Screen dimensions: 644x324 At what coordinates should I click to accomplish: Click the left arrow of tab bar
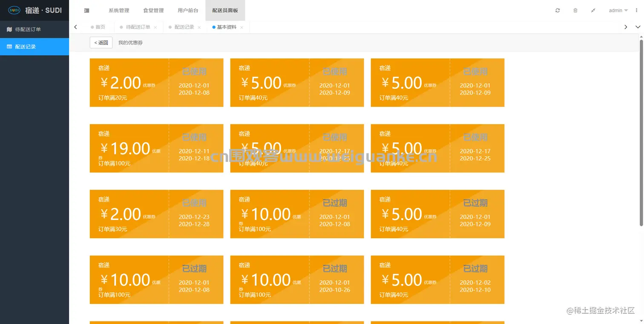coord(75,27)
